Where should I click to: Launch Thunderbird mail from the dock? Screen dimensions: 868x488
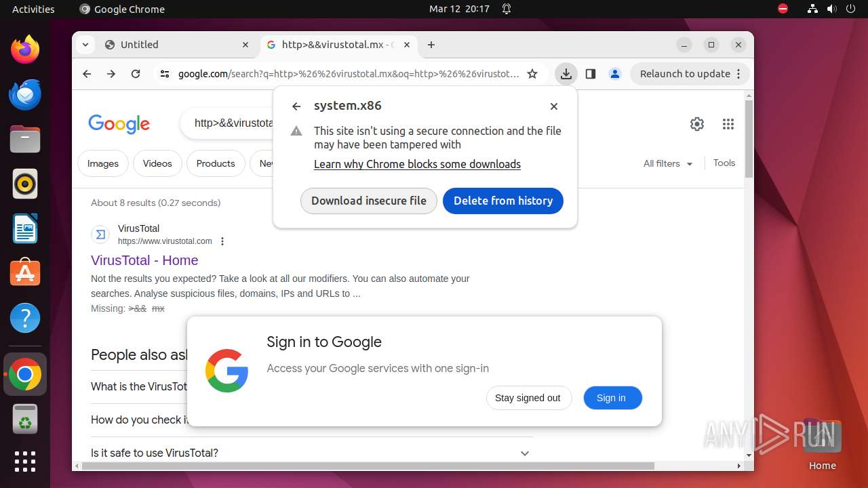tap(25, 94)
